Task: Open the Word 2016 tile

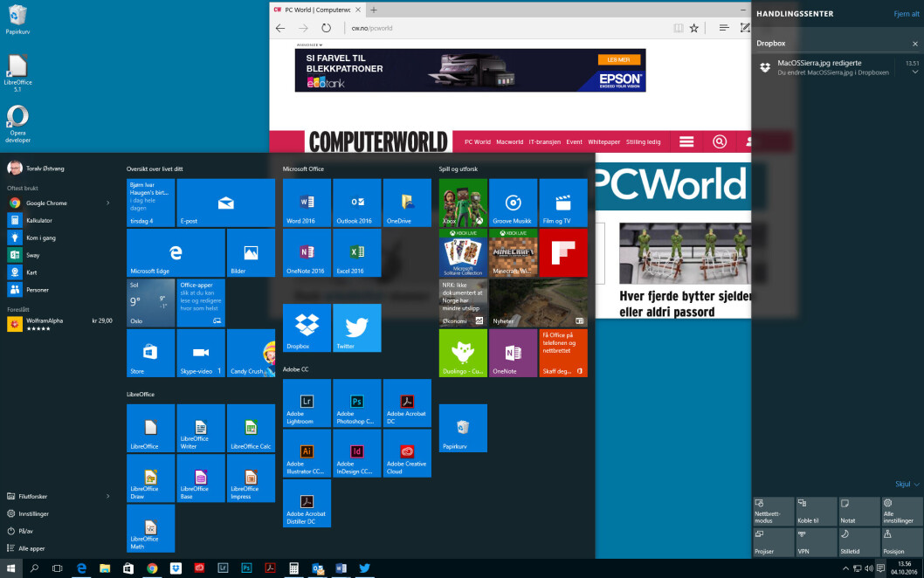Action: coord(307,203)
